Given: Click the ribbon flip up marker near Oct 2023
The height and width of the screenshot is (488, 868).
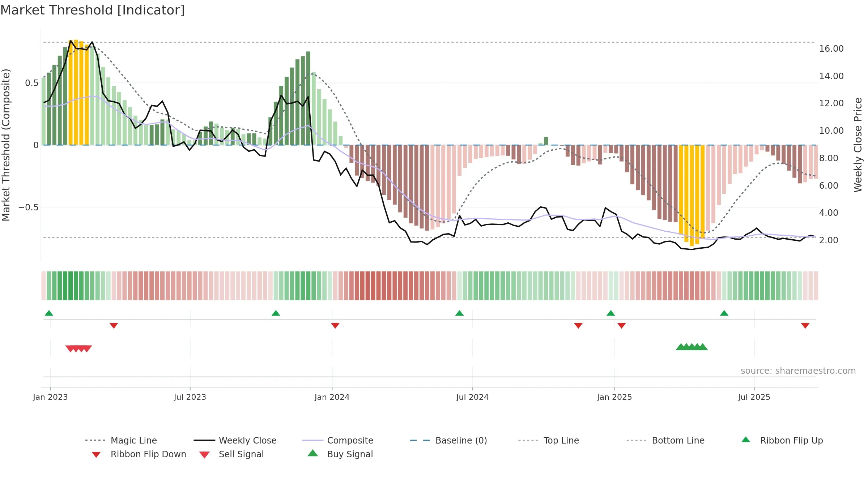Looking at the screenshot, I should click(x=276, y=313).
